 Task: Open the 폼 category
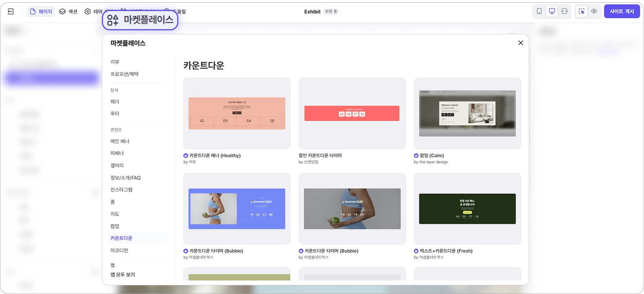(x=113, y=202)
